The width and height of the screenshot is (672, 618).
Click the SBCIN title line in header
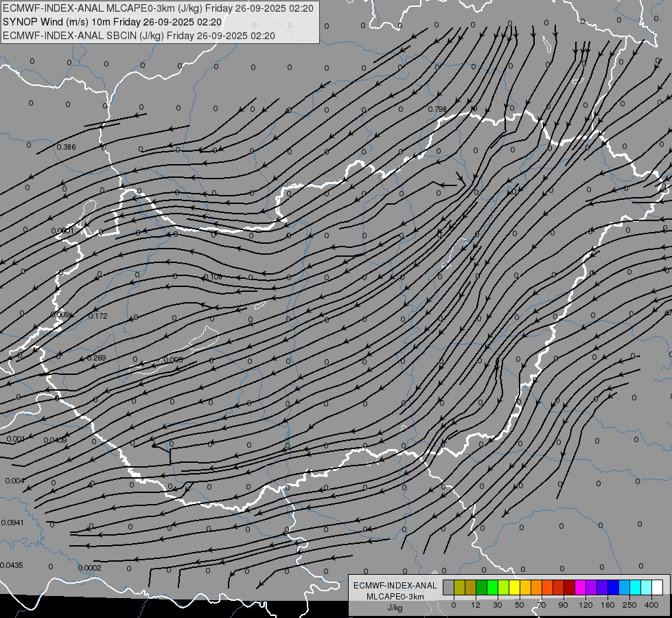pyautogui.click(x=139, y=36)
